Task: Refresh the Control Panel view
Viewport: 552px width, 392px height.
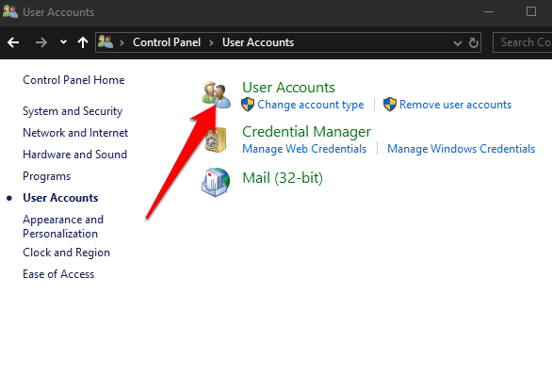Action: click(474, 42)
